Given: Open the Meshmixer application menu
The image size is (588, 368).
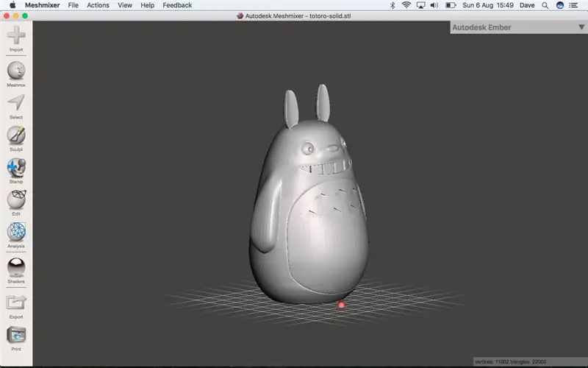Looking at the screenshot, I should coord(43,5).
